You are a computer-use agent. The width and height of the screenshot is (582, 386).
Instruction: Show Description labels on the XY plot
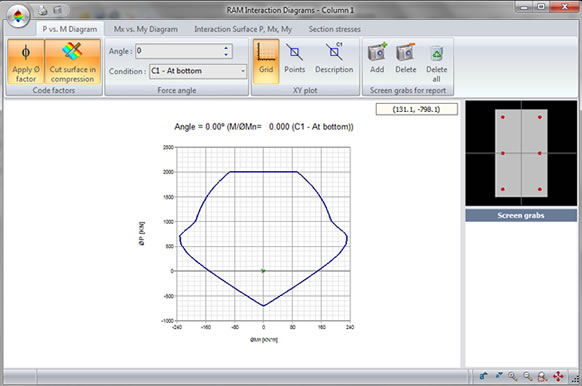click(x=334, y=59)
